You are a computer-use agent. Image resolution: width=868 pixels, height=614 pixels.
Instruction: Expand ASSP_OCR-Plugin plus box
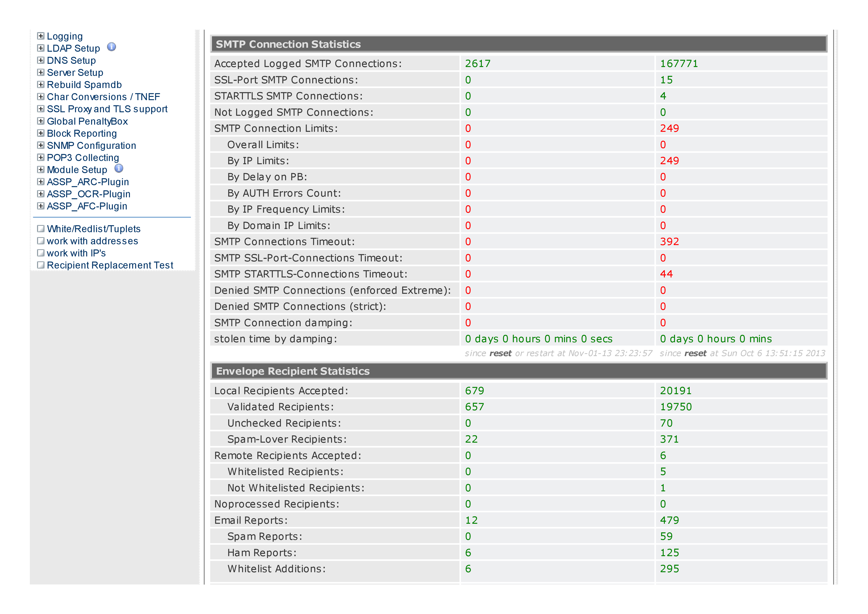(41, 194)
